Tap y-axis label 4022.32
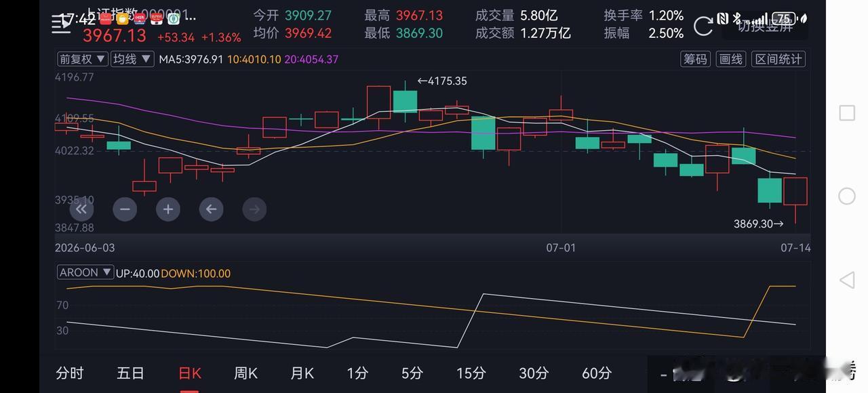Viewport: 868px width, 393px height. pyautogui.click(x=75, y=150)
